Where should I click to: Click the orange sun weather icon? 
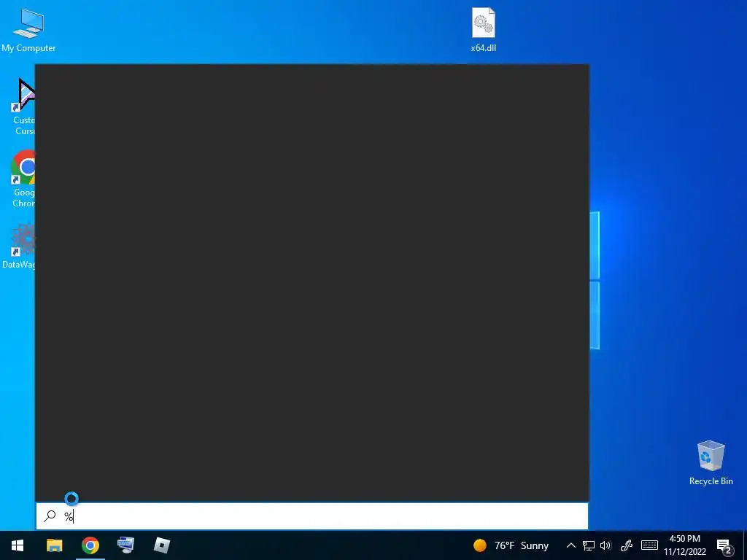click(480, 545)
